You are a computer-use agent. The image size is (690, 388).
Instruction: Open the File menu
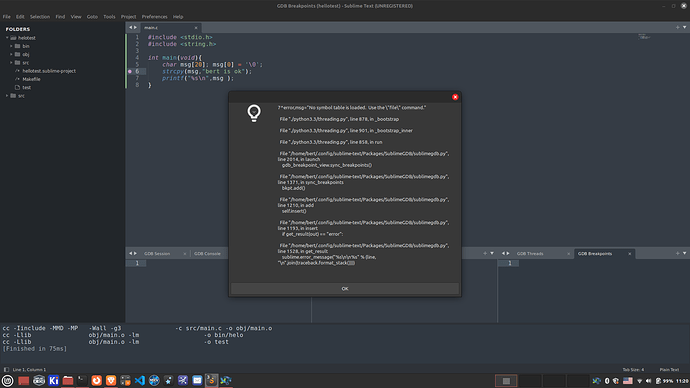point(7,17)
